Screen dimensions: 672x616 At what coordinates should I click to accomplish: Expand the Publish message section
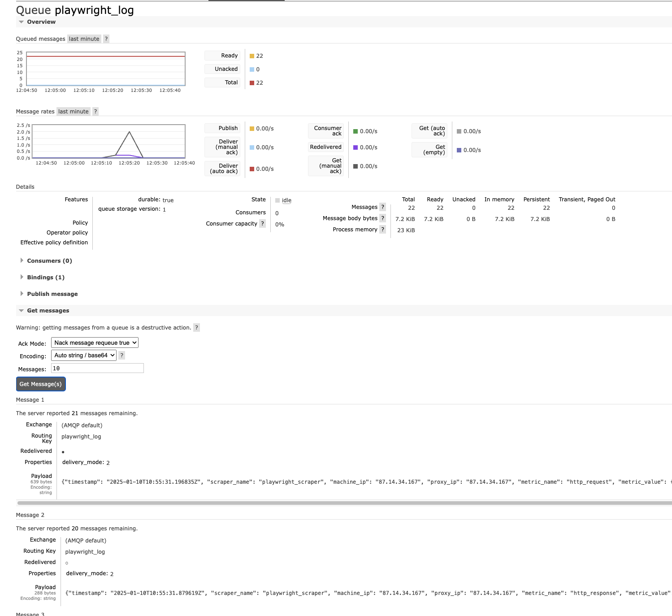(52, 294)
